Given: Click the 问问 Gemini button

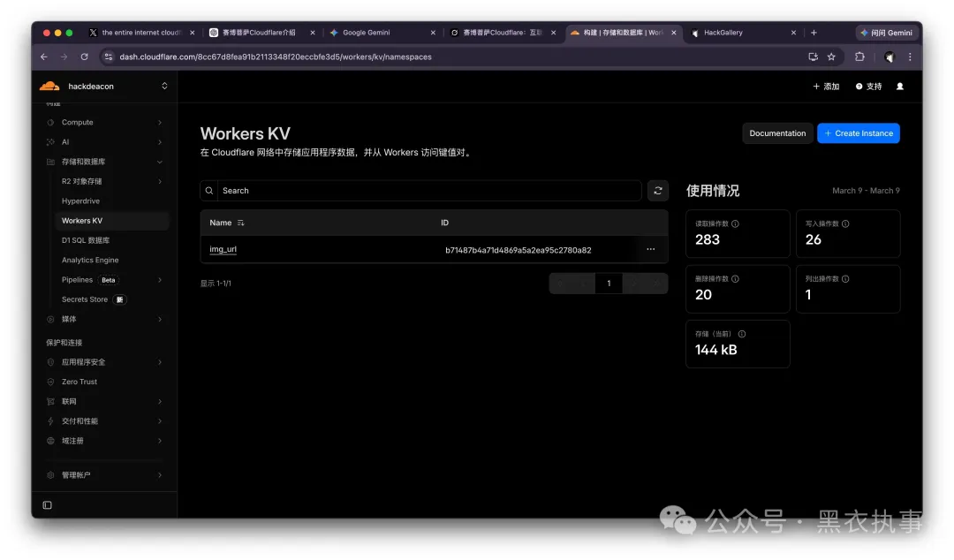Looking at the screenshot, I should point(887,33).
